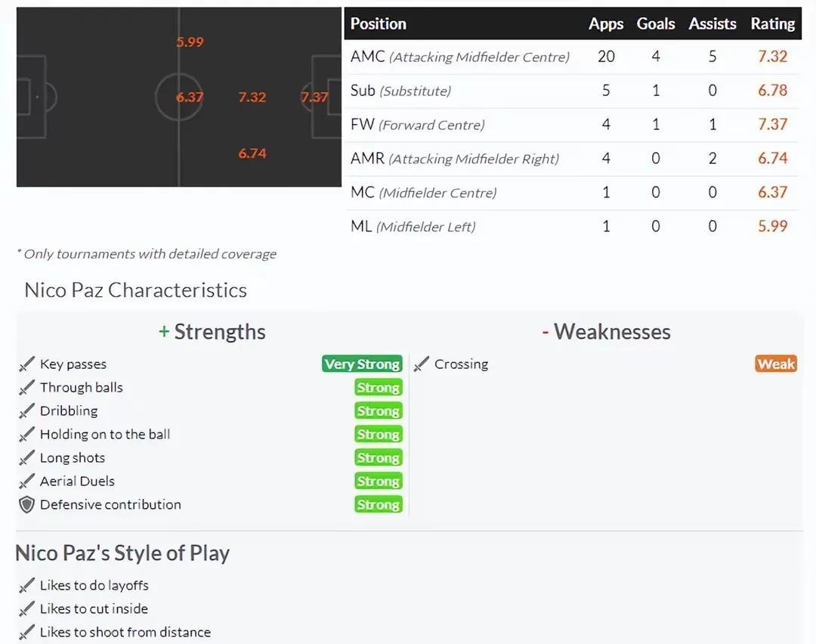Sort table by Apps column header
Screen dimensions: 816x644
point(606,24)
